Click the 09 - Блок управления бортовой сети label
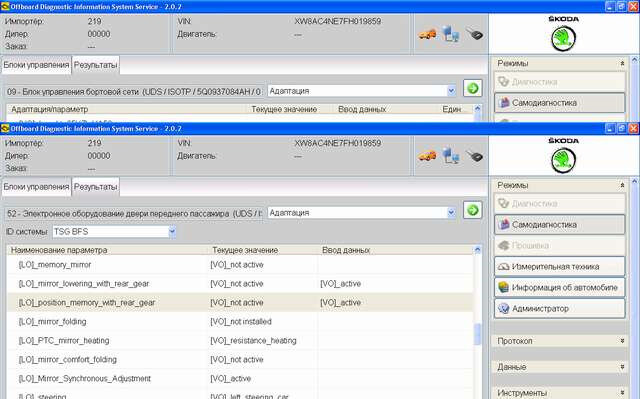 click(134, 92)
